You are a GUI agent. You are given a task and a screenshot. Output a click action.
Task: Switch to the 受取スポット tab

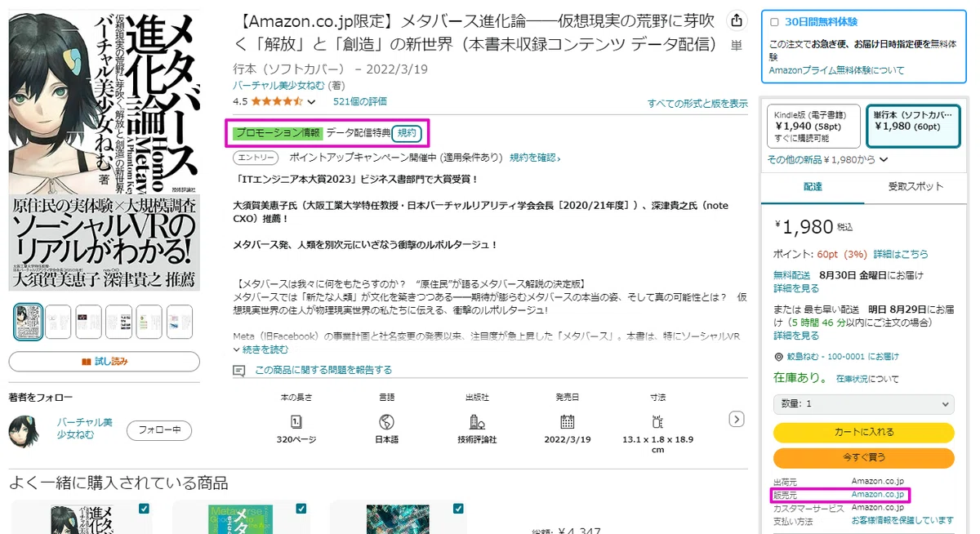915,187
